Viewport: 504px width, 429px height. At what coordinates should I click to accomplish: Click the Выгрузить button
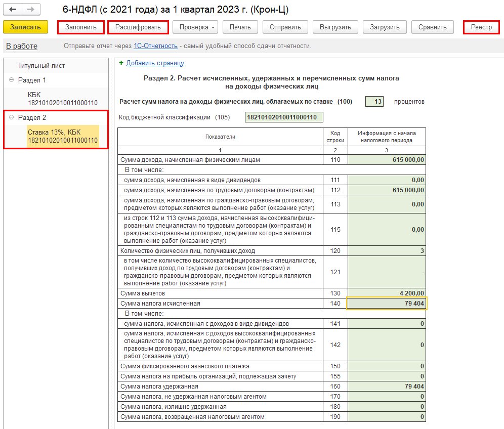pyautogui.click(x=335, y=27)
